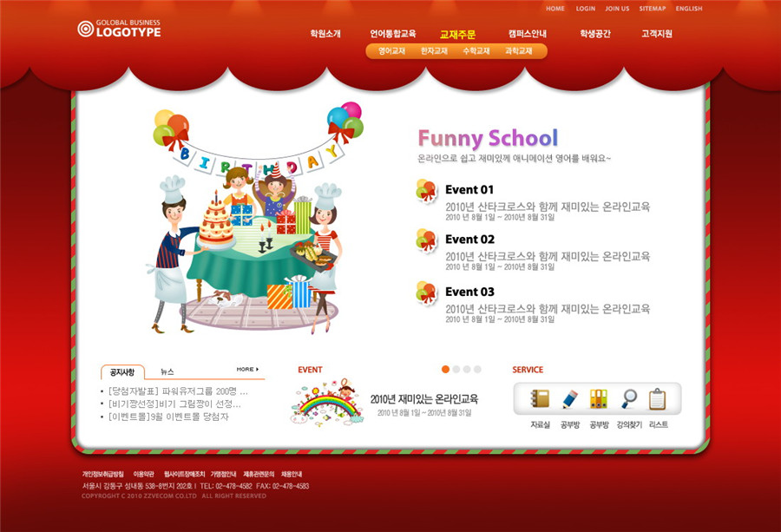Select the first orange carousel dot

445,370
